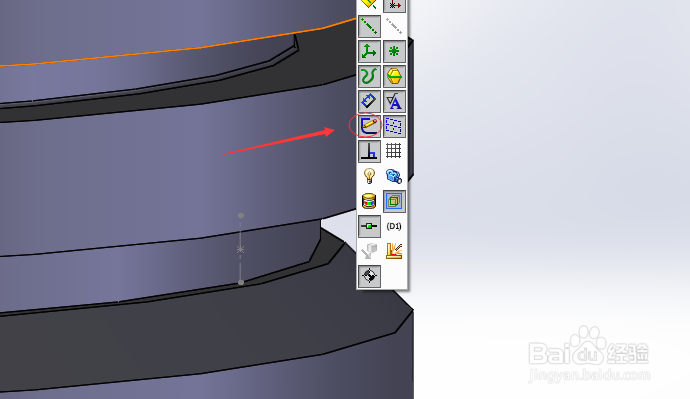Toggle View Dimension Names (D1) icon
The image size is (690, 399).
(x=394, y=226)
